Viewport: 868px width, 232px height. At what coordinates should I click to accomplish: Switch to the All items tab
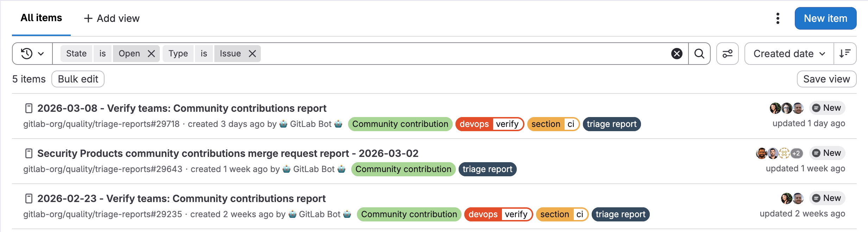tap(41, 18)
